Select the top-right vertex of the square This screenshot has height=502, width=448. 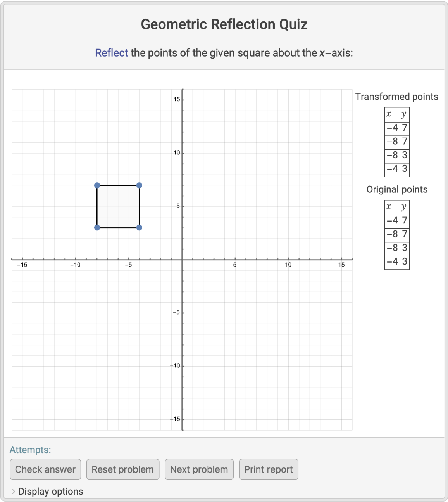[140, 185]
